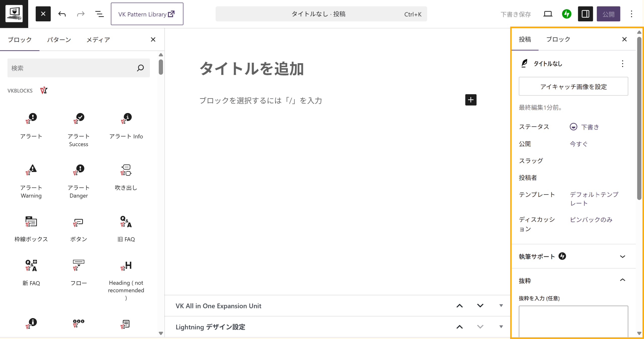Toggle block inserter with X button

[x=43, y=14]
